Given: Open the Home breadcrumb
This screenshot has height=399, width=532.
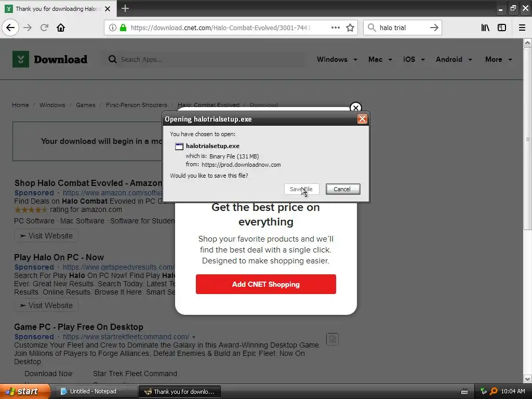Looking at the screenshot, I should click(20, 105).
